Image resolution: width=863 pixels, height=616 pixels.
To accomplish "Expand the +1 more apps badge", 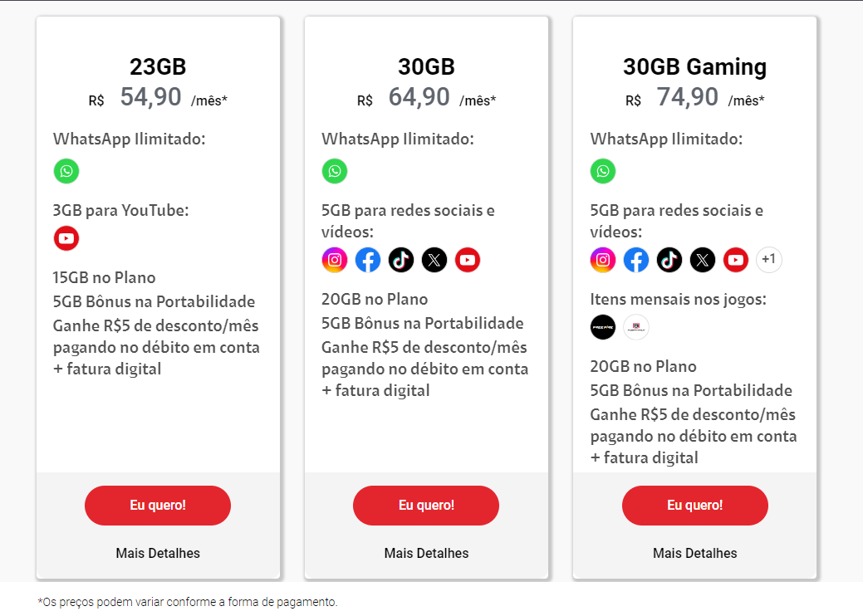I will click(769, 260).
